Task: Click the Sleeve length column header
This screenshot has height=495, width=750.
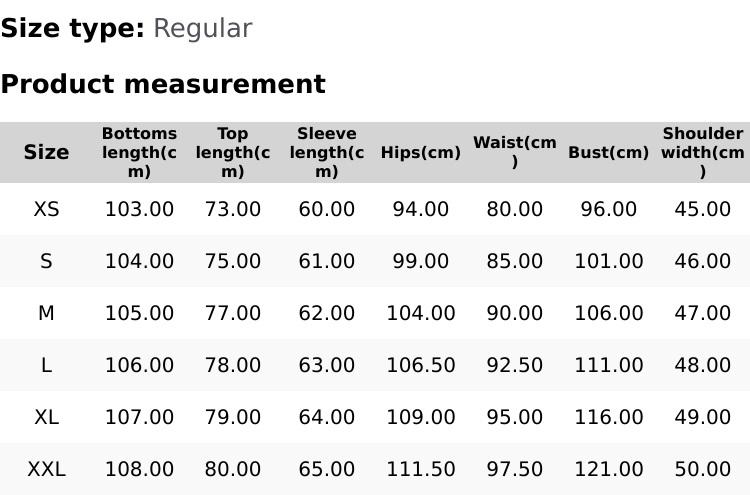Action: click(327, 152)
